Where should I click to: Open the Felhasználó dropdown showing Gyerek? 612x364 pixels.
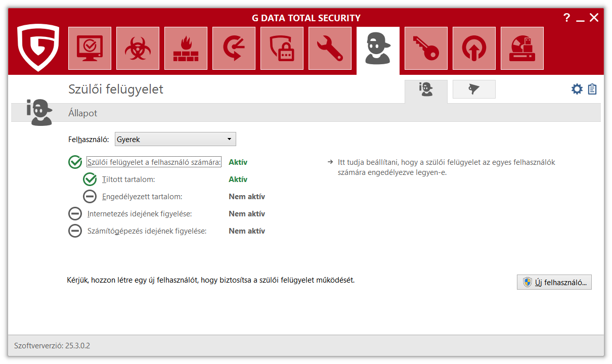coord(176,139)
